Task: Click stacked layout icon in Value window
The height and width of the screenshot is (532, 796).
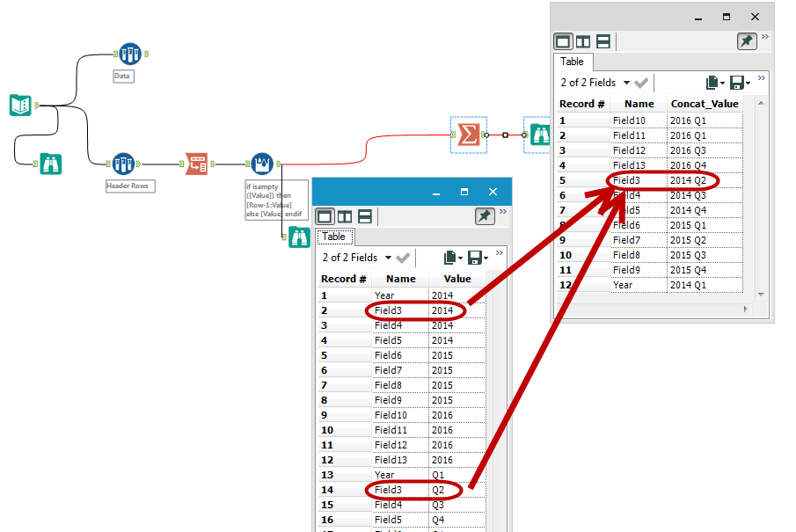Action: click(x=365, y=216)
